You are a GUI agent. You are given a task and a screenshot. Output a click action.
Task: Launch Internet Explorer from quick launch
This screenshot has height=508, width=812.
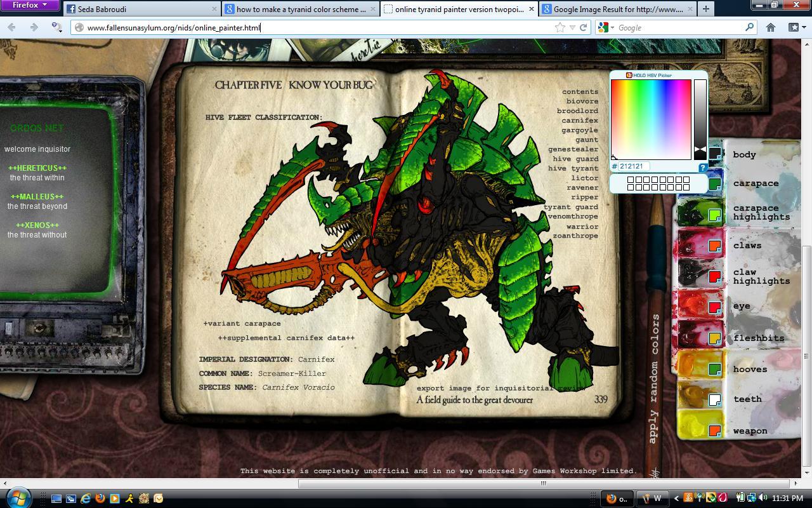coord(85,498)
